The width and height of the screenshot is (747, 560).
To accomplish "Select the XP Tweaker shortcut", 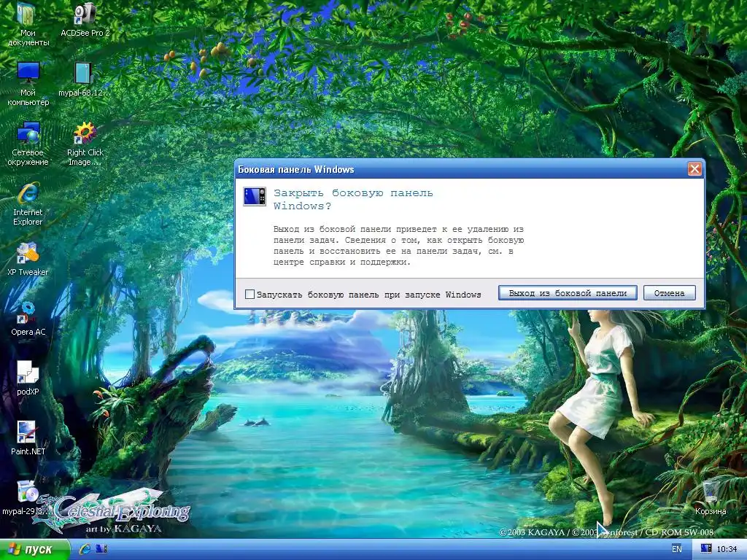I will [x=28, y=259].
